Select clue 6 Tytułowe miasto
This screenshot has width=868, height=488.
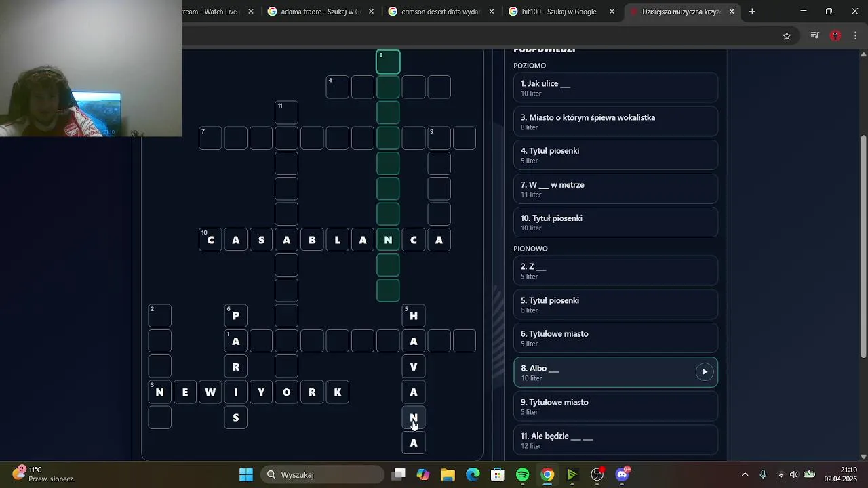[x=616, y=338]
